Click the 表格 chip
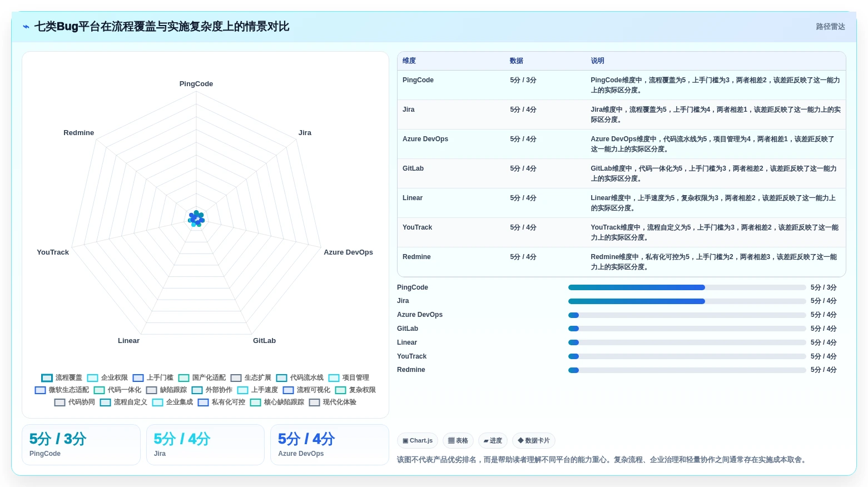868x487 pixels. pyautogui.click(x=458, y=441)
